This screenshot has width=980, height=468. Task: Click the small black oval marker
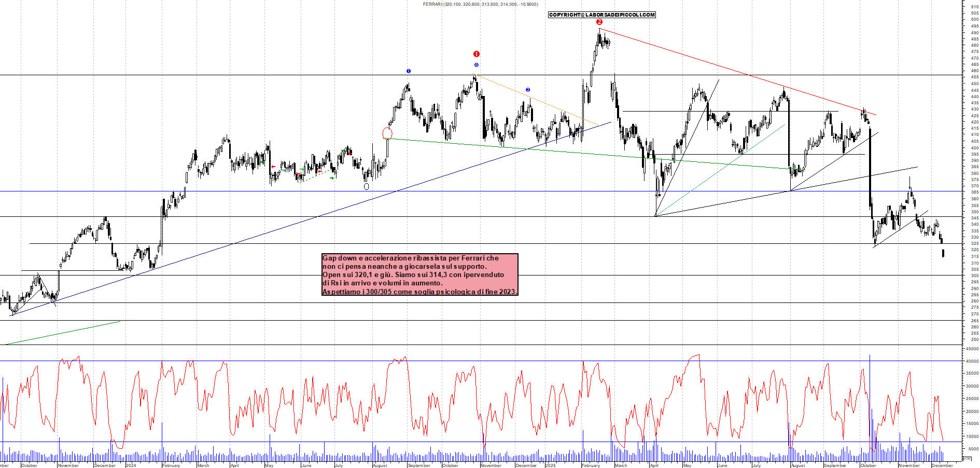point(367,186)
